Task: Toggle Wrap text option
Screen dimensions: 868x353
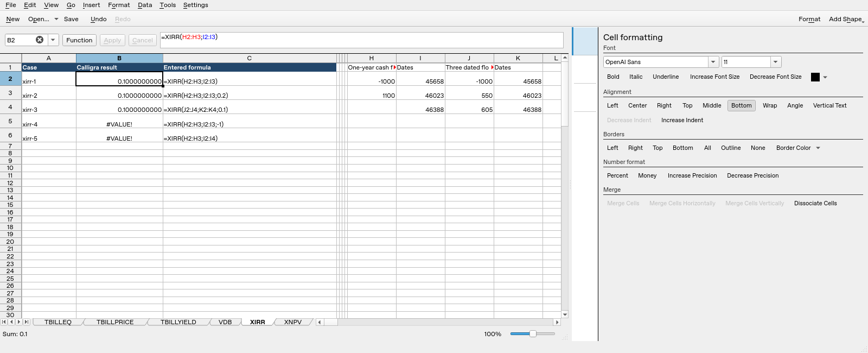Action: click(x=770, y=105)
